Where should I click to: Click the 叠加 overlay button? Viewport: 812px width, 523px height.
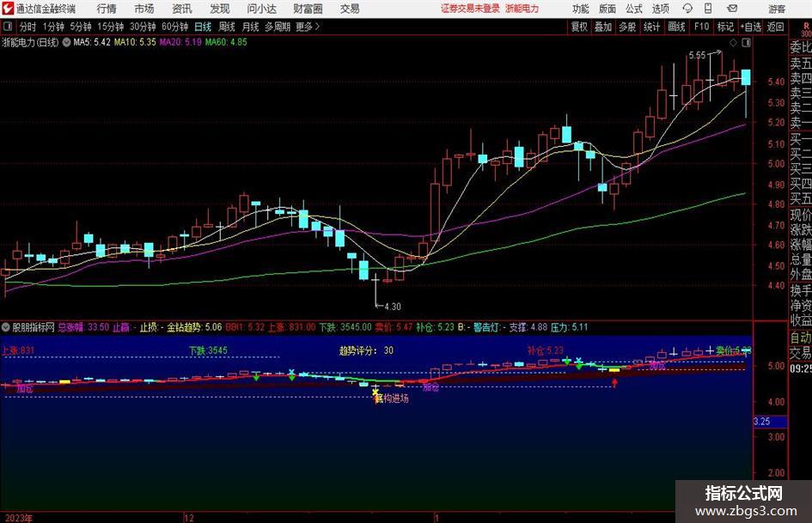[x=603, y=27]
